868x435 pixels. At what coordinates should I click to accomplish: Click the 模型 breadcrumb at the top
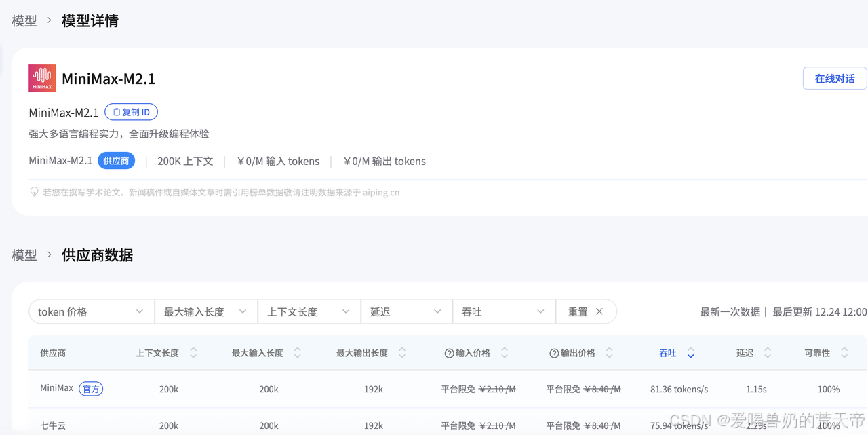click(24, 20)
